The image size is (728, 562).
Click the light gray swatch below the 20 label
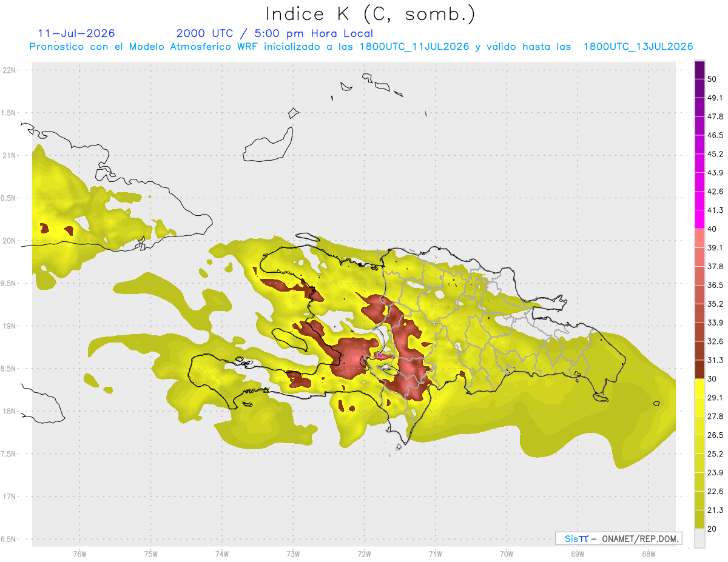pyautogui.click(x=699, y=538)
